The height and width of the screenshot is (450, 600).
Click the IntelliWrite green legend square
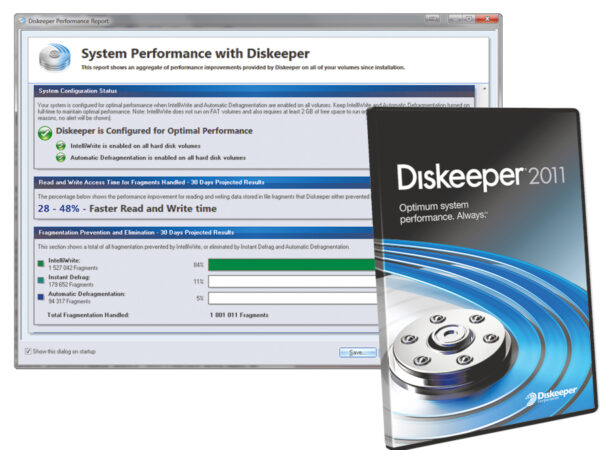pyautogui.click(x=39, y=264)
